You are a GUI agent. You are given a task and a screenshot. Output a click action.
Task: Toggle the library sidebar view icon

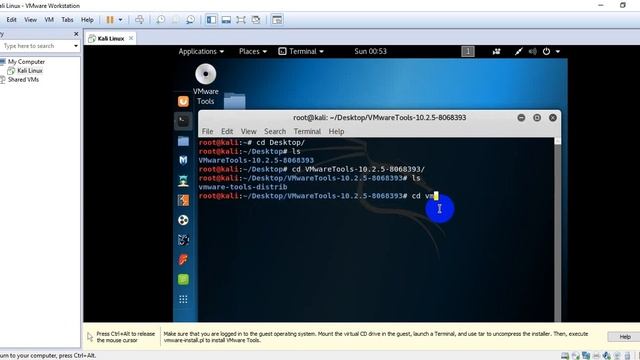tap(211, 20)
